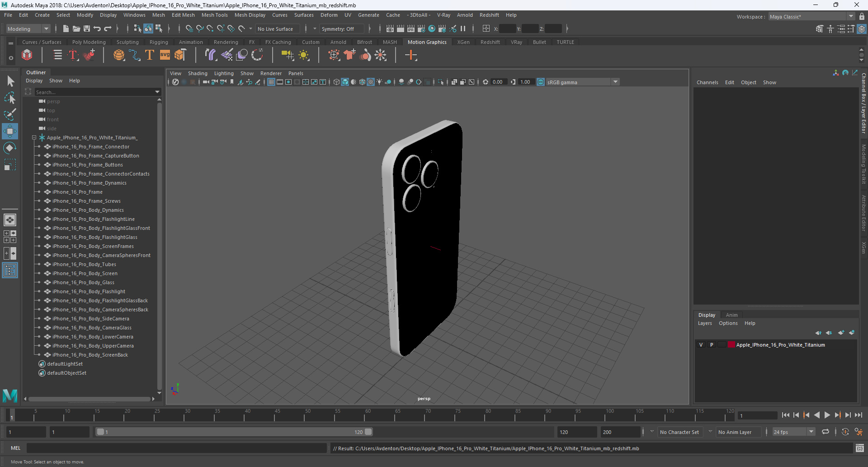Toggle layer playback P box
The height and width of the screenshot is (467, 868).
[712, 345]
